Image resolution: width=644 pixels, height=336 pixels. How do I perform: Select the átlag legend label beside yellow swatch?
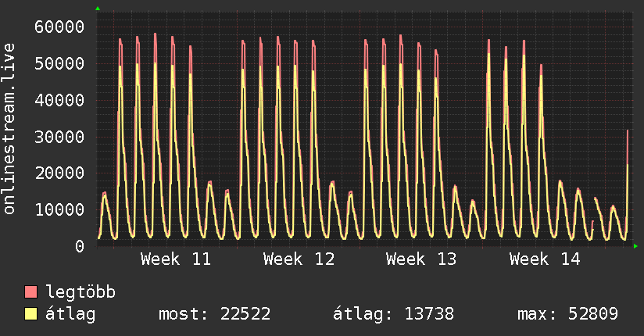(70, 314)
